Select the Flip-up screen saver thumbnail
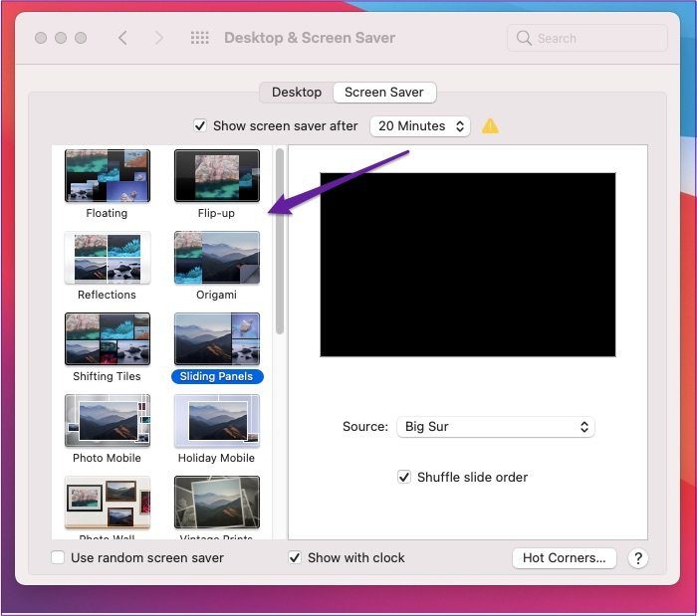Image resolution: width=697 pixels, height=616 pixels. click(x=216, y=176)
